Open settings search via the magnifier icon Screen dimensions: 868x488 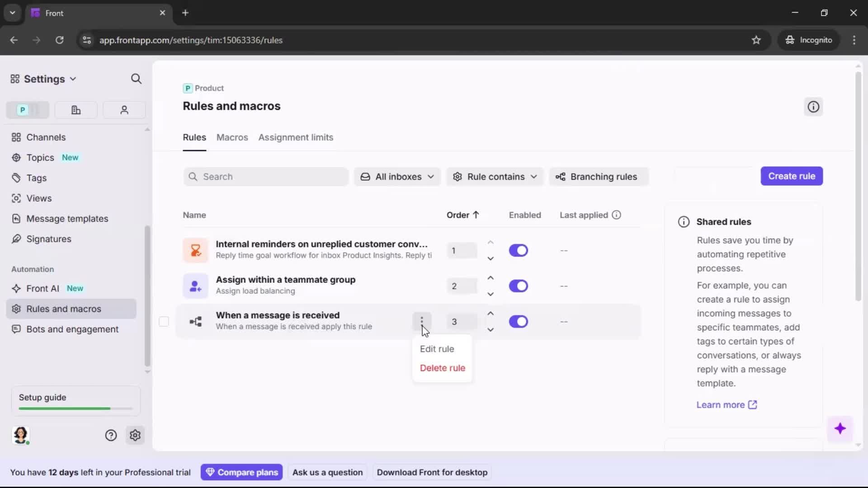[x=136, y=79]
